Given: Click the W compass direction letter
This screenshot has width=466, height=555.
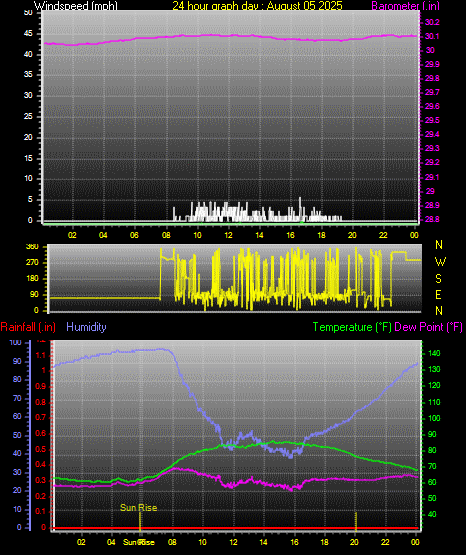Looking at the screenshot, I should pyautogui.click(x=440, y=262).
